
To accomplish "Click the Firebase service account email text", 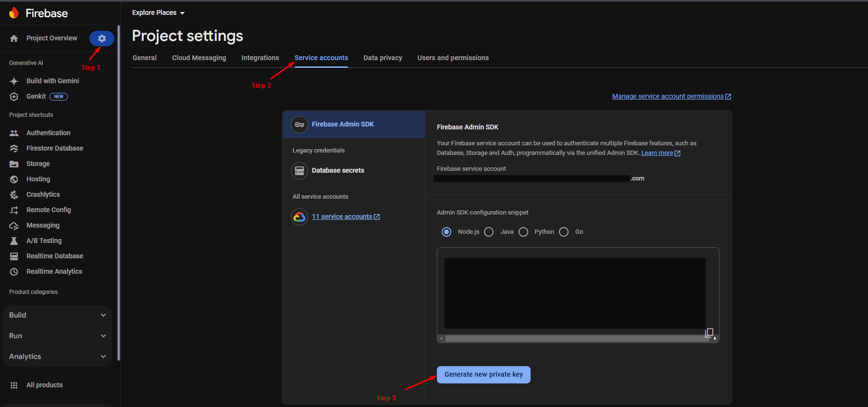I will coord(539,178).
